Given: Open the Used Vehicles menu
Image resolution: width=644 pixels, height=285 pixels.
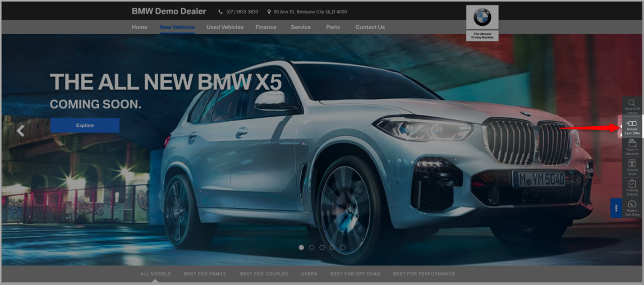Looking at the screenshot, I should tap(225, 27).
